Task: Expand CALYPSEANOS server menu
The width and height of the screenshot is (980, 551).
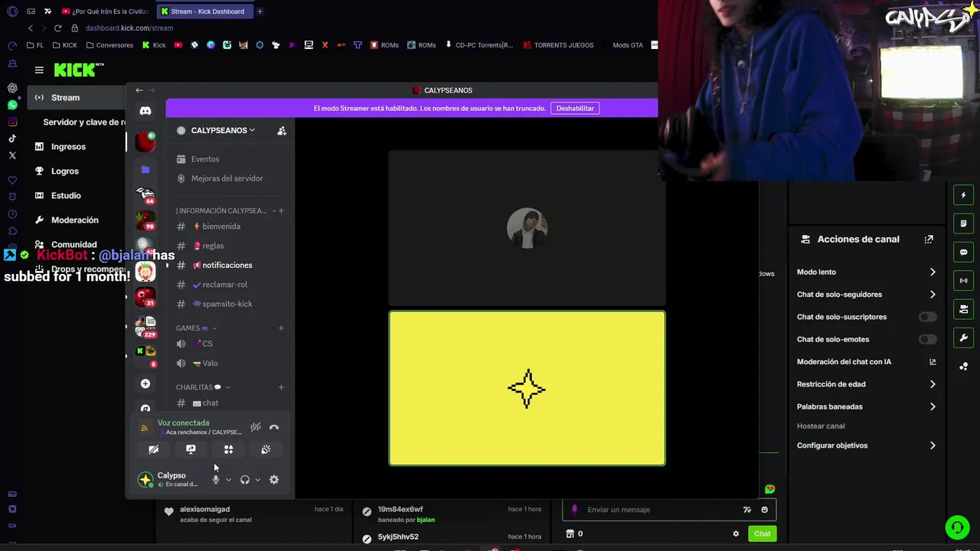Action: coord(223,131)
